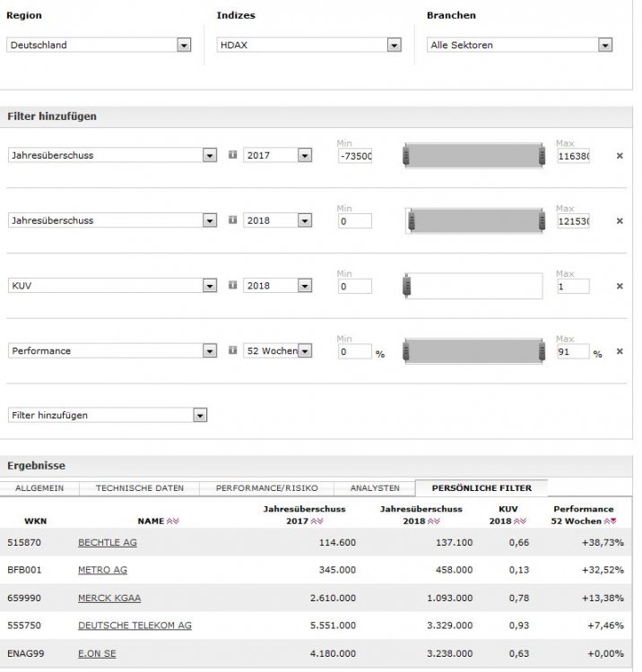Click the Performance Min percent field

tap(355, 351)
